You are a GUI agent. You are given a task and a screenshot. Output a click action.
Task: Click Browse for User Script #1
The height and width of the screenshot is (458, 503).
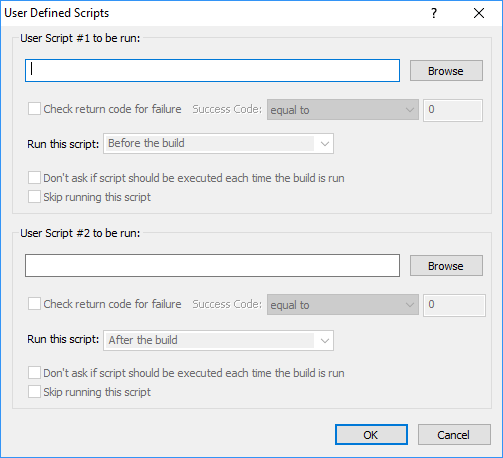coord(446,71)
